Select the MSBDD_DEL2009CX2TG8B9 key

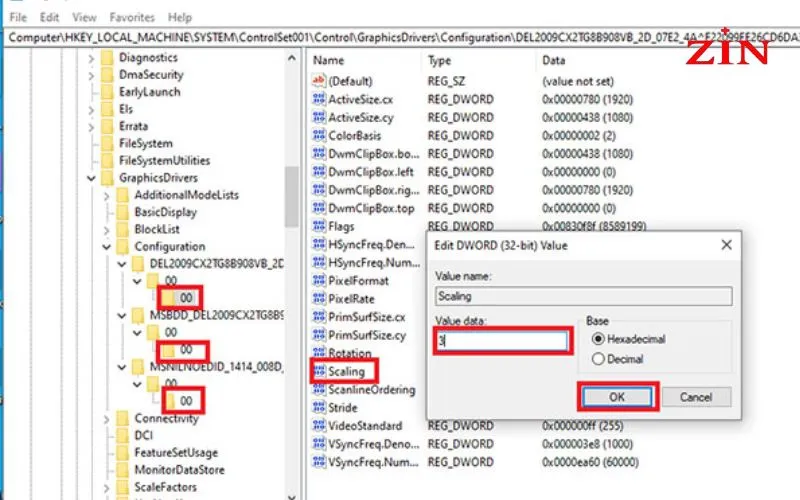point(216,315)
